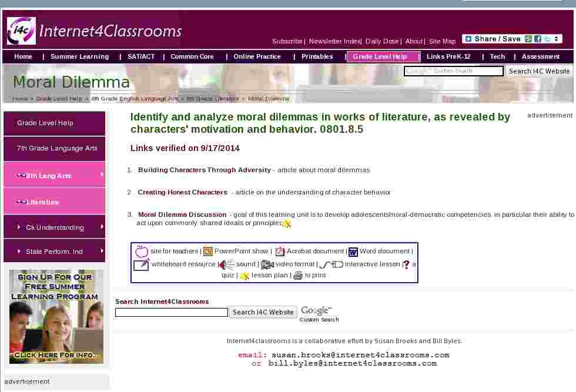Viewport: 576px width, 392px height.
Task: Click the Home breadcrumb link
Action: [20, 99]
